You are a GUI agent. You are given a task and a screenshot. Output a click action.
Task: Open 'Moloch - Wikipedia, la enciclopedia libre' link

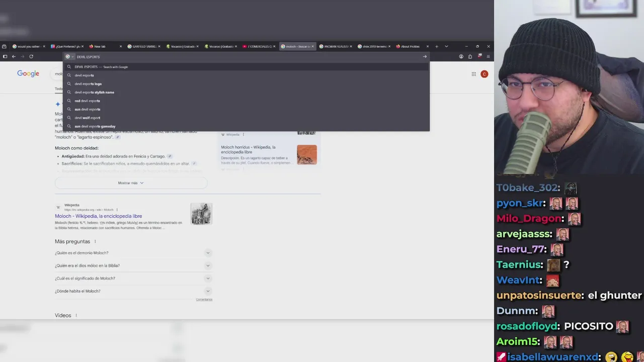(98, 216)
